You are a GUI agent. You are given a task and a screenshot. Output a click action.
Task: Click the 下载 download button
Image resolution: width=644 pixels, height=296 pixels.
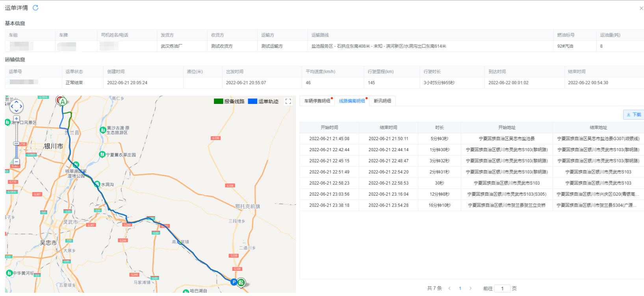pos(634,115)
